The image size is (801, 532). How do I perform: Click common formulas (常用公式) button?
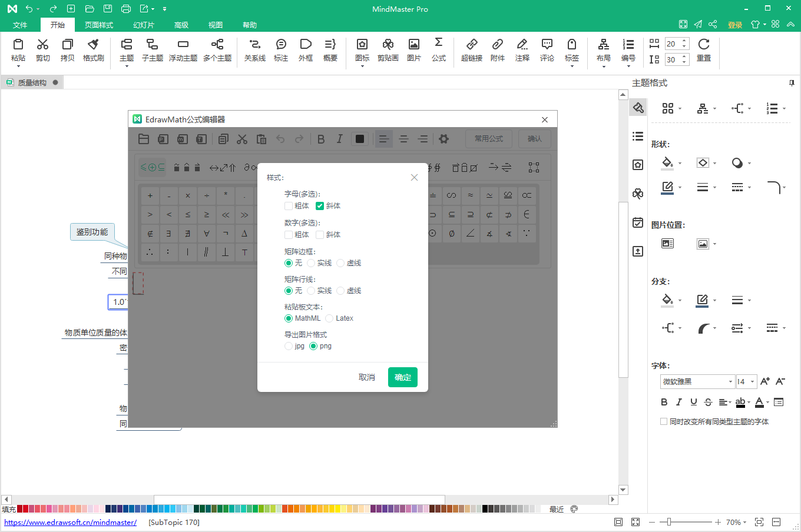(489, 139)
